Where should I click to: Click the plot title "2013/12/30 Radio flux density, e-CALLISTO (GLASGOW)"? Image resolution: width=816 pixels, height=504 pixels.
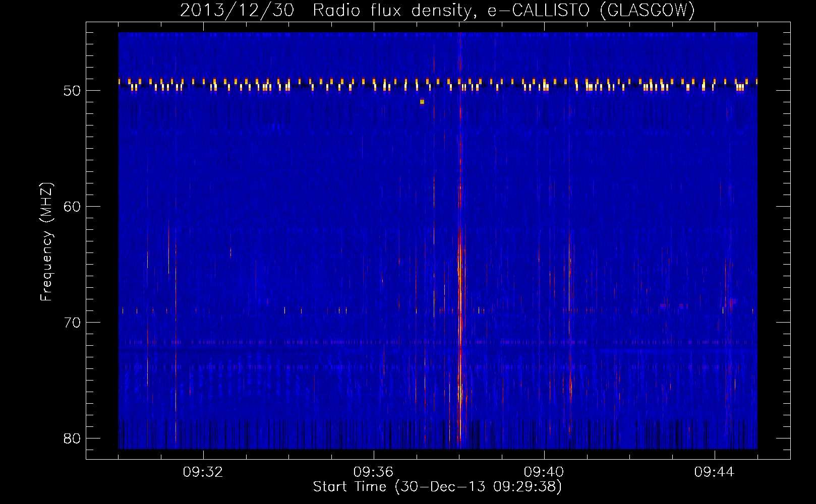click(x=437, y=10)
